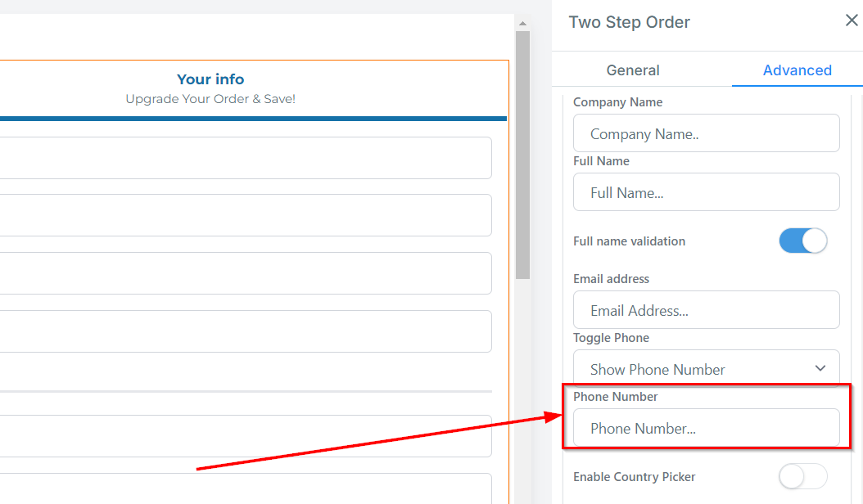This screenshot has width=863, height=504.
Task: Click the first empty field under Your info
Action: coord(246,158)
